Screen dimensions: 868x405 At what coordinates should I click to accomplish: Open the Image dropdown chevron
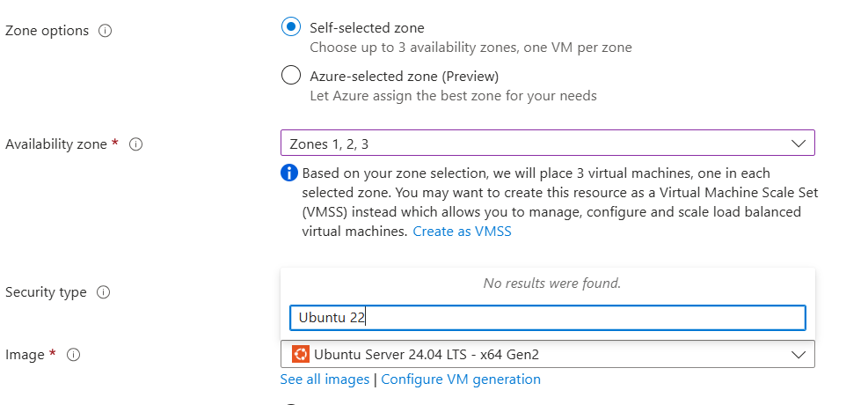click(799, 354)
